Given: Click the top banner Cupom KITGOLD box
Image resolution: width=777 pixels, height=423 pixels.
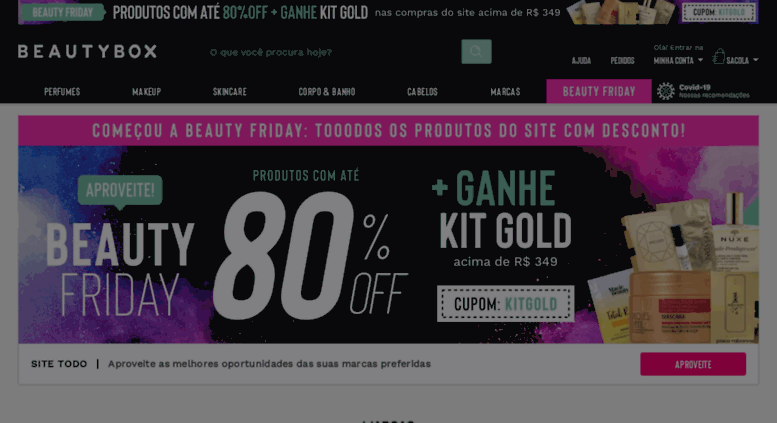Looking at the screenshot, I should tap(720, 12).
